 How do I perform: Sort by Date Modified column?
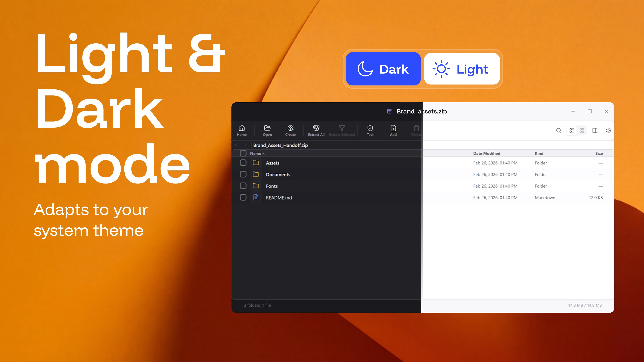coord(487,153)
